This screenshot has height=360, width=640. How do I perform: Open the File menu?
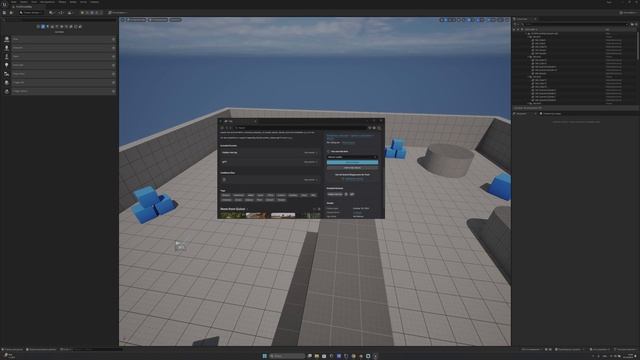click(14, 2)
